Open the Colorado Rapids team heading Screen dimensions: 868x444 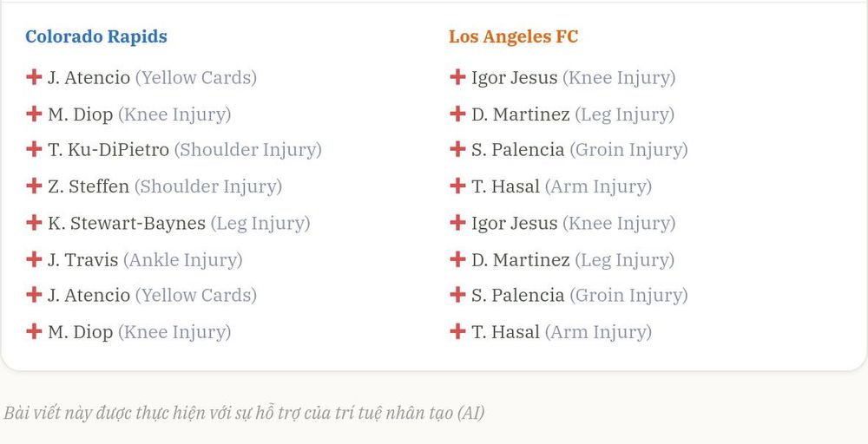coord(96,36)
